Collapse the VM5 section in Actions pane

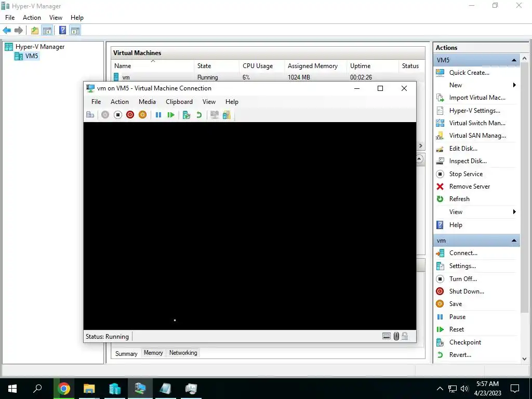click(514, 60)
